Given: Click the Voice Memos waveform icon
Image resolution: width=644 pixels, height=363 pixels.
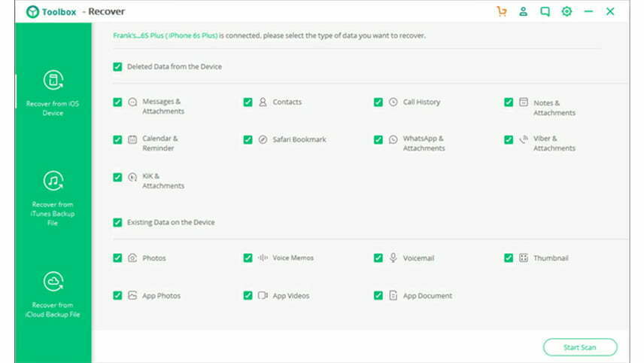Looking at the screenshot, I should coord(263,258).
